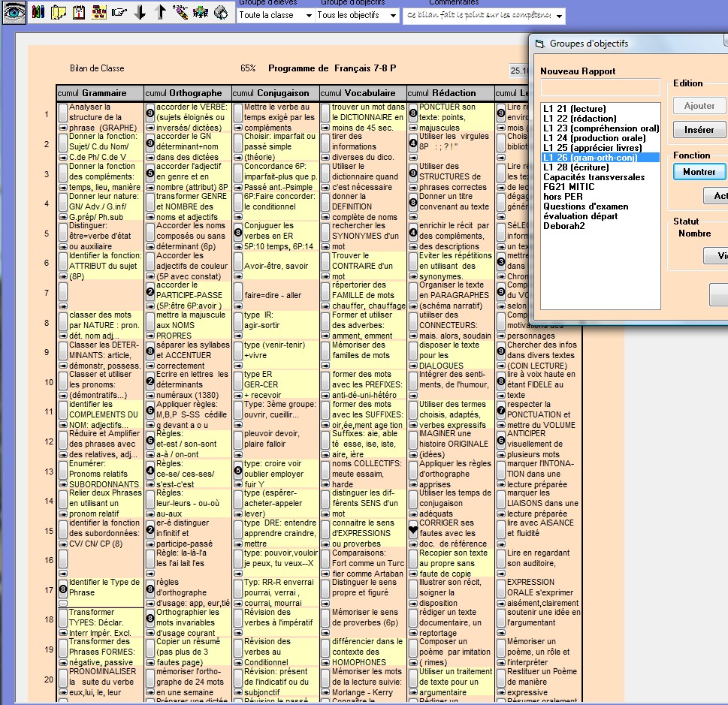Click the 'Bilan de Classe' label
The width and height of the screenshot is (728, 705).
pos(97,68)
